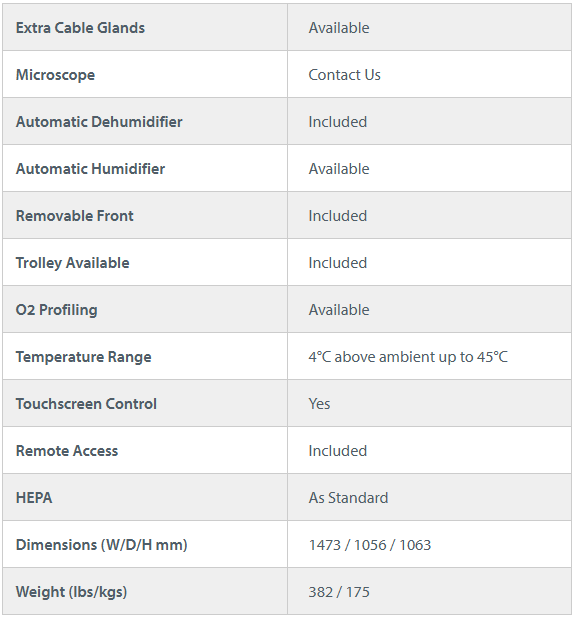This screenshot has height=619, width=576.
Task: Click the Weight (lbs/kgs) label
Action: tap(71, 592)
